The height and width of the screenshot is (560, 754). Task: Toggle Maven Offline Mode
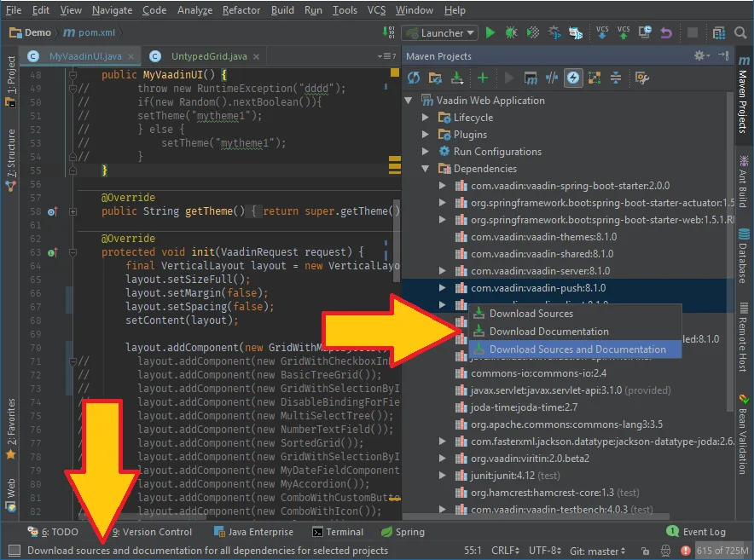coord(552,78)
